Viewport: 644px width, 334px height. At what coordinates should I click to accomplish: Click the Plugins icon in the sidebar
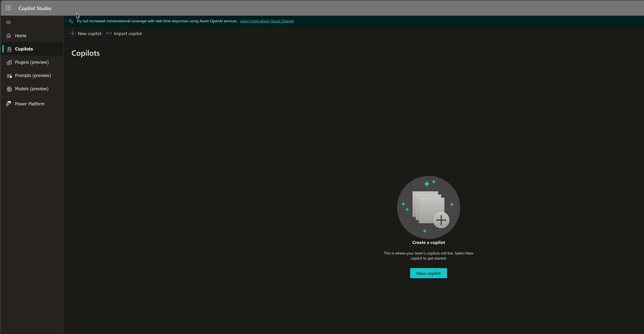9,62
